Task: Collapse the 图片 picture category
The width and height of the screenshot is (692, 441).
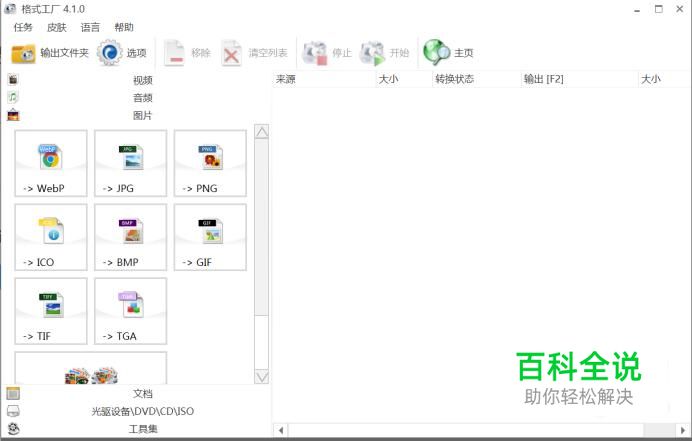Action: (x=135, y=116)
